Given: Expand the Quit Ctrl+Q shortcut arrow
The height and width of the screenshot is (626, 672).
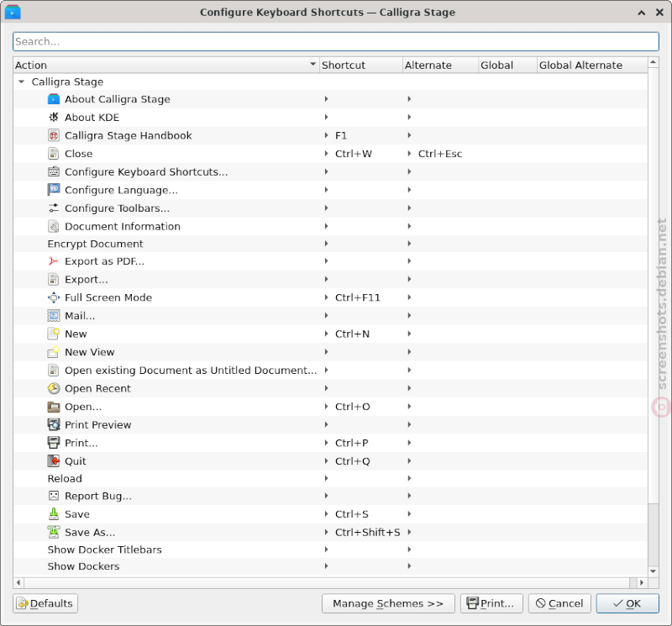Looking at the screenshot, I should (327, 461).
